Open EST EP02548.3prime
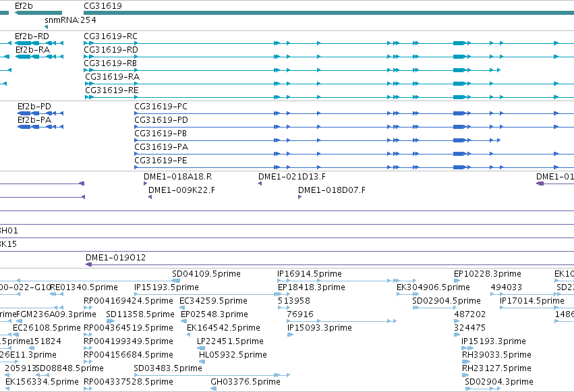 (214, 314)
